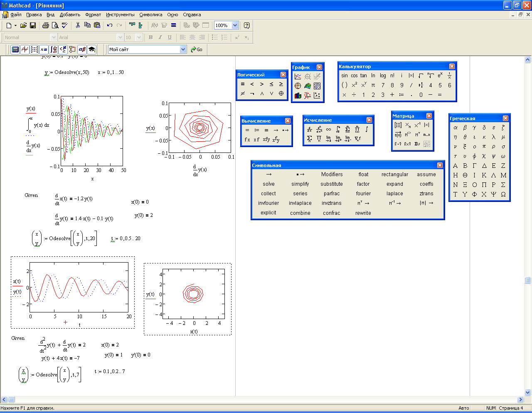The image size is (532, 413).
Task: Open the font size 10 dropdown
Action: pos(139,37)
